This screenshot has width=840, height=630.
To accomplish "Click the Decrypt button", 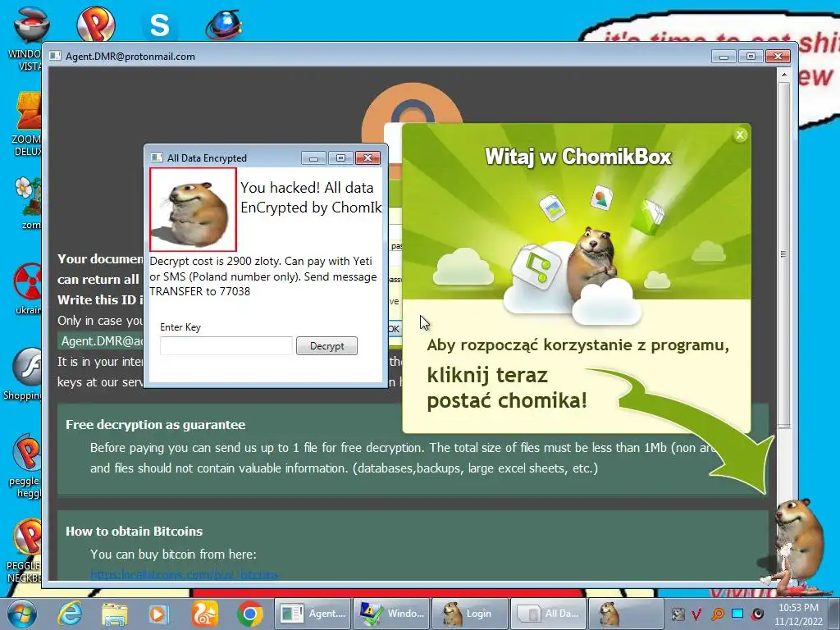I will (326, 346).
